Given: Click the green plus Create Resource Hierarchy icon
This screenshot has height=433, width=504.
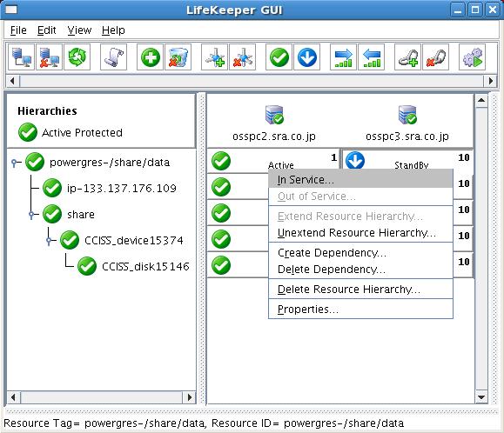Looking at the screenshot, I should 150,57.
